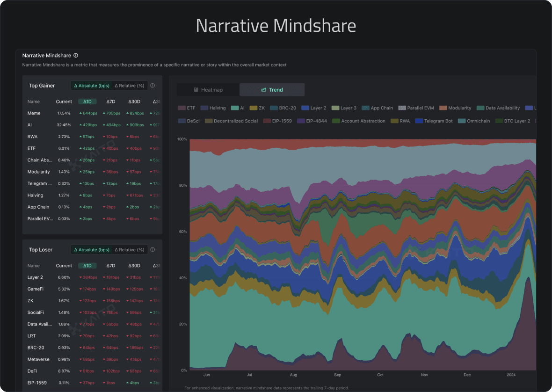Toggle the Modularity legend entry
The height and width of the screenshot is (392, 552).
455,108
